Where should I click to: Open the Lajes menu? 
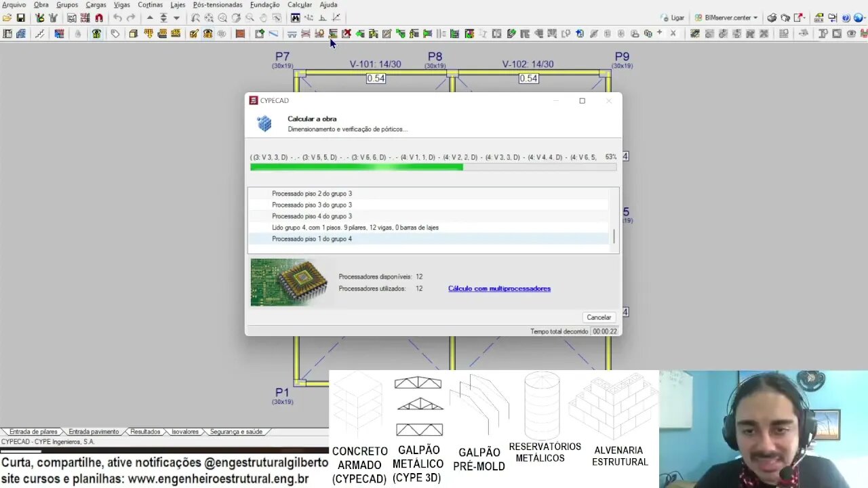point(178,5)
